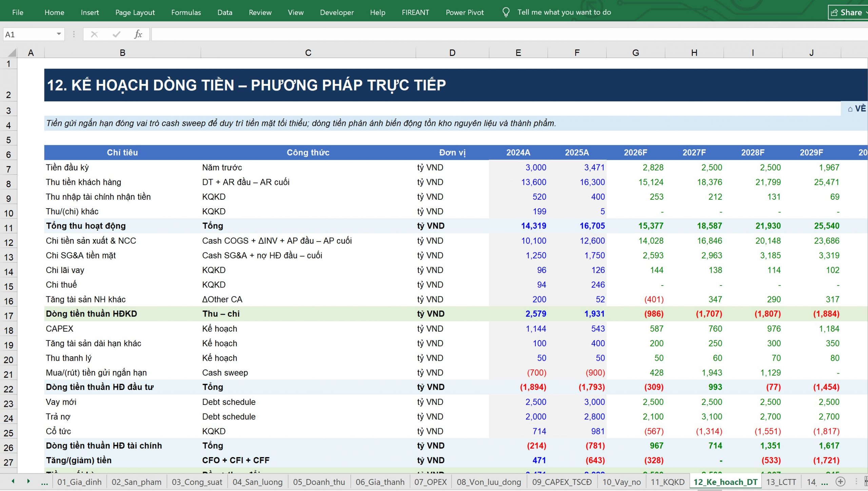This screenshot has height=491, width=868.
Task: Click the Insert Function fx icon
Action: click(138, 34)
